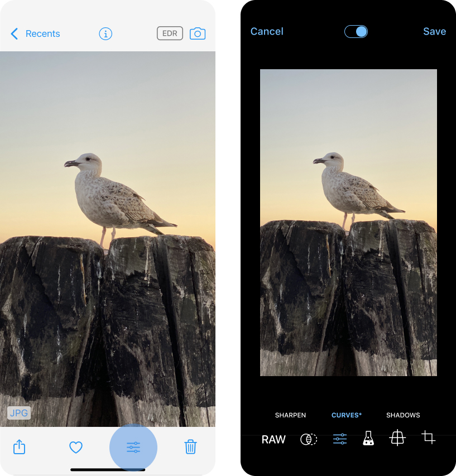Select the SHARPEN adjustment tab

click(x=290, y=415)
